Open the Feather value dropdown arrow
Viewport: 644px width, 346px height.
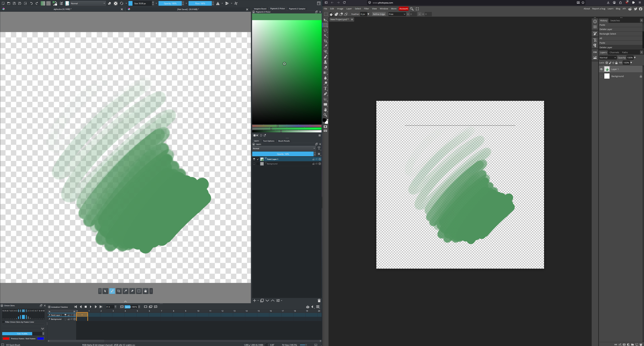click(368, 14)
